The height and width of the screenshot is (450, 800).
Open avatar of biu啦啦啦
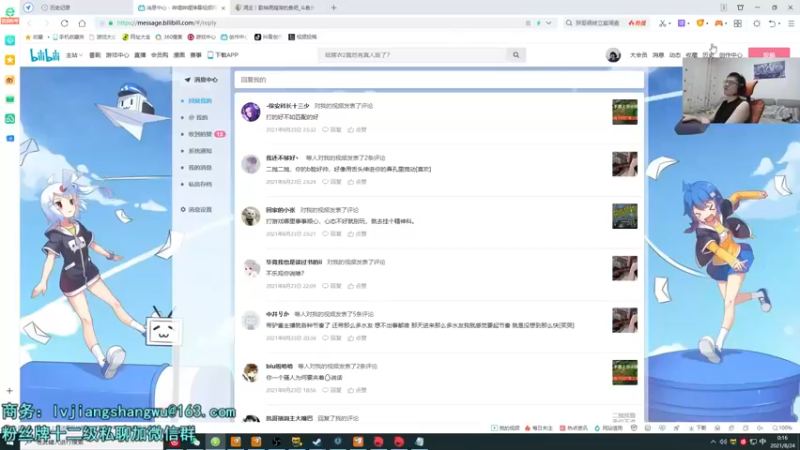click(251, 372)
